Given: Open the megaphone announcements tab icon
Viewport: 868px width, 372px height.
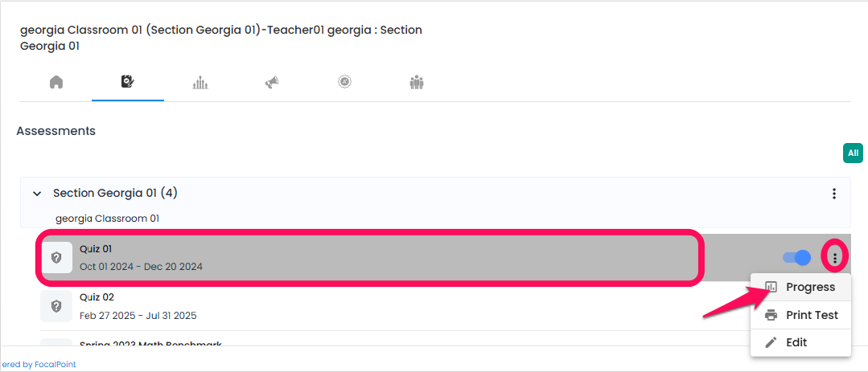Looking at the screenshot, I should pos(272,83).
